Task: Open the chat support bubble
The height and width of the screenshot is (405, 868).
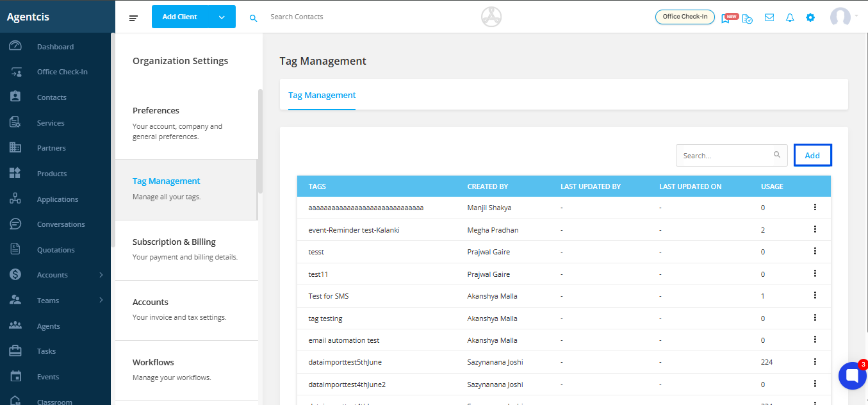Action: [x=852, y=376]
